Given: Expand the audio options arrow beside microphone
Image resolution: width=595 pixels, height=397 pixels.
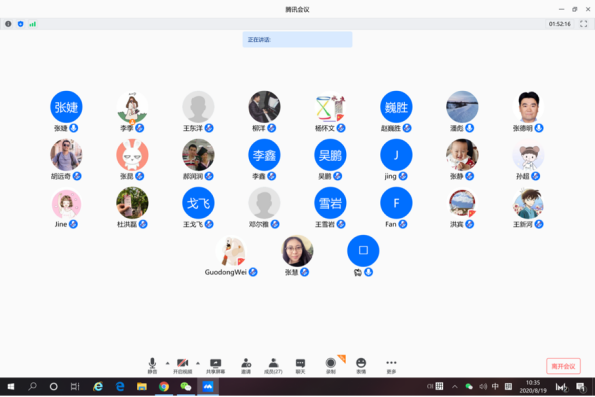Looking at the screenshot, I should [x=167, y=363].
